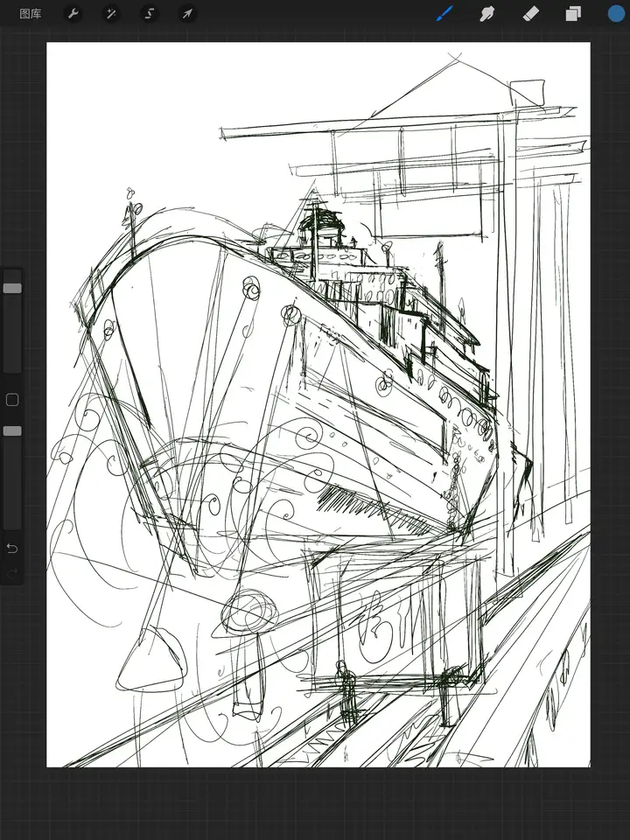Open the Adjustments magic wand menu
630x840 pixels.
pos(111,14)
